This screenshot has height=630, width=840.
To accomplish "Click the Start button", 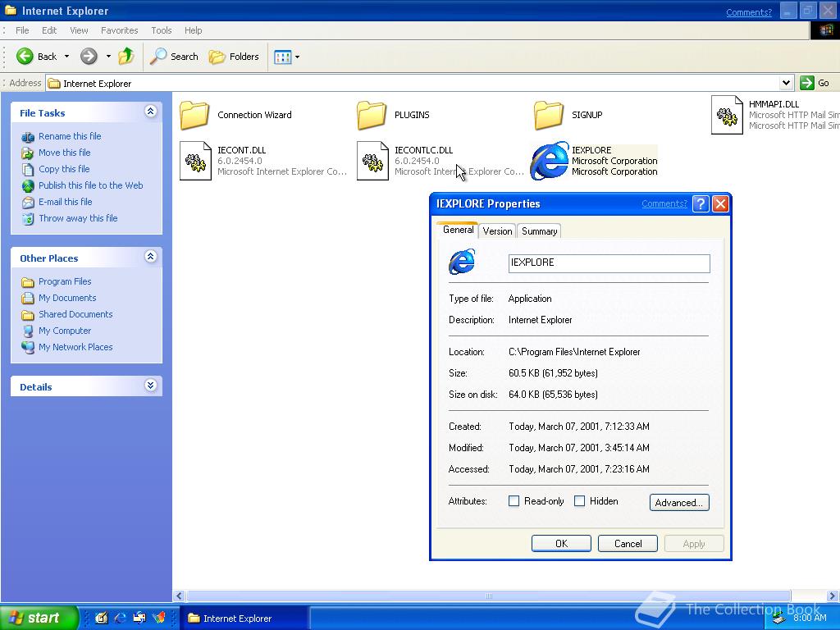I will point(39,618).
